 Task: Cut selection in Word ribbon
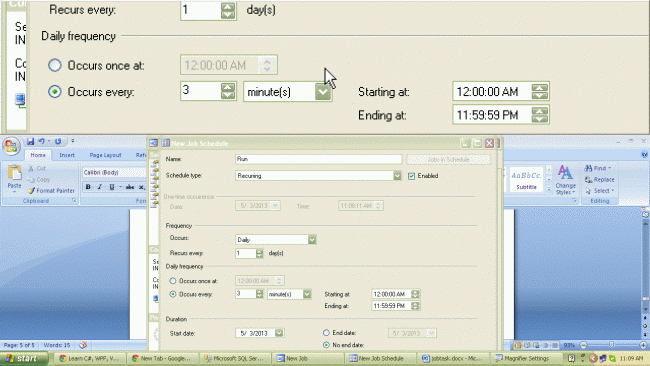click(x=37, y=168)
